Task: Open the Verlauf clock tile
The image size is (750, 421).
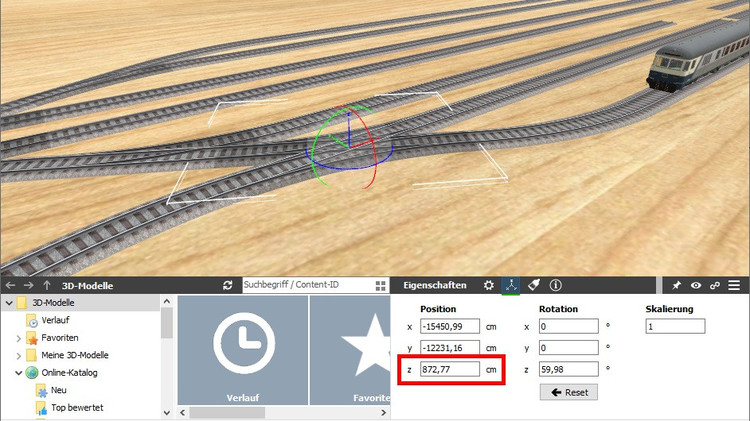Action: tap(243, 350)
